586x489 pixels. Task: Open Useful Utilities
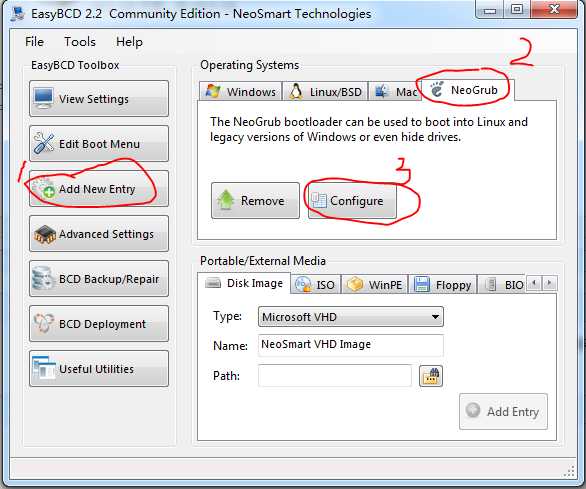[99, 369]
